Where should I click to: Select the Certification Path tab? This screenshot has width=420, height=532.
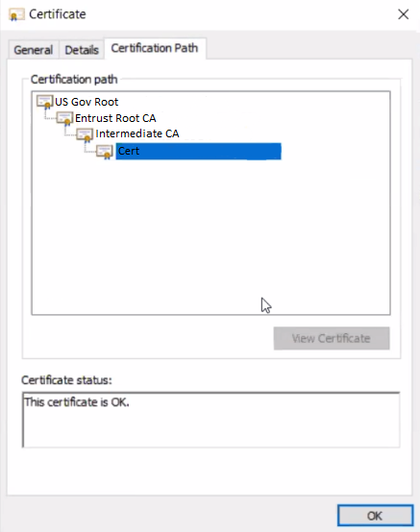pos(155,48)
